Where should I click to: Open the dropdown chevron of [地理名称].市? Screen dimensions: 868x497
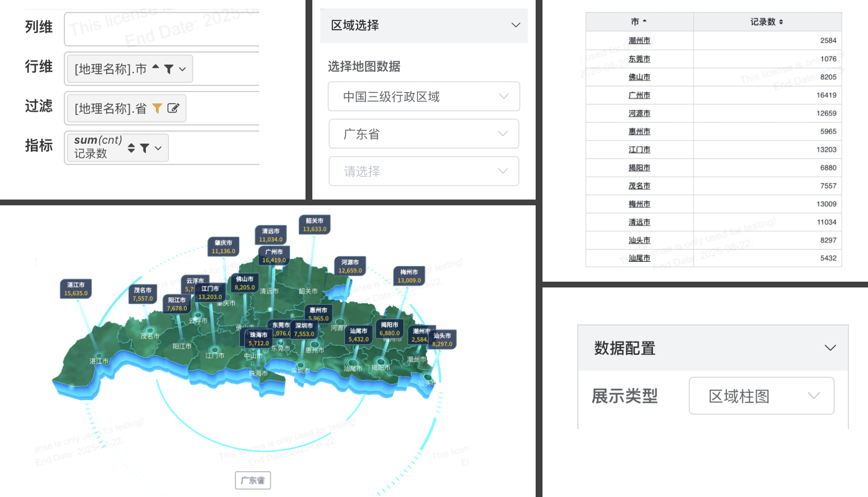point(182,69)
